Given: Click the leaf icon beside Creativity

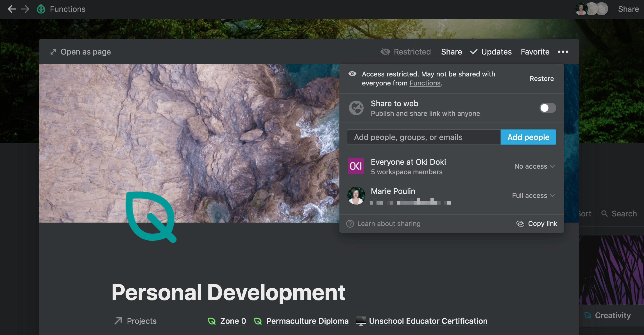Looking at the screenshot, I should click(x=588, y=315).
